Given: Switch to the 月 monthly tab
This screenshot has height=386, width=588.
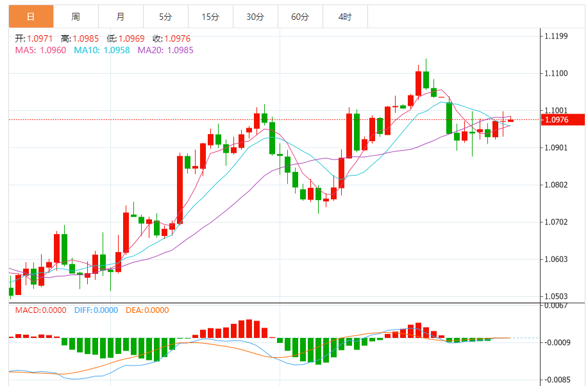Looking at the screenshot, I should 121,17.
